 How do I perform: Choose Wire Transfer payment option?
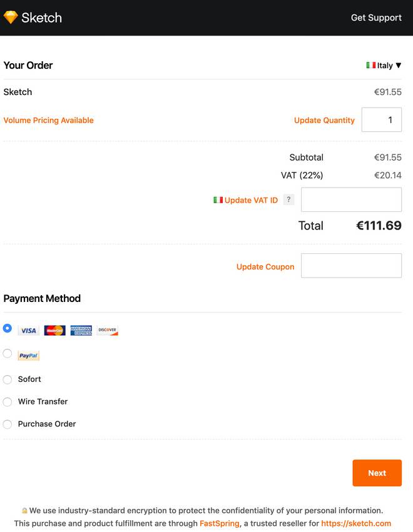[8, 402]
